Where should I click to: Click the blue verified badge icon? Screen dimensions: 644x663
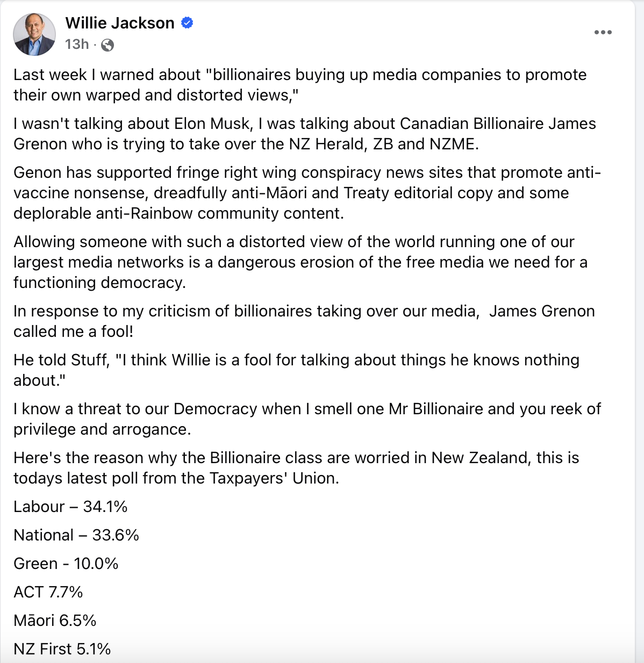coord(187,23)
